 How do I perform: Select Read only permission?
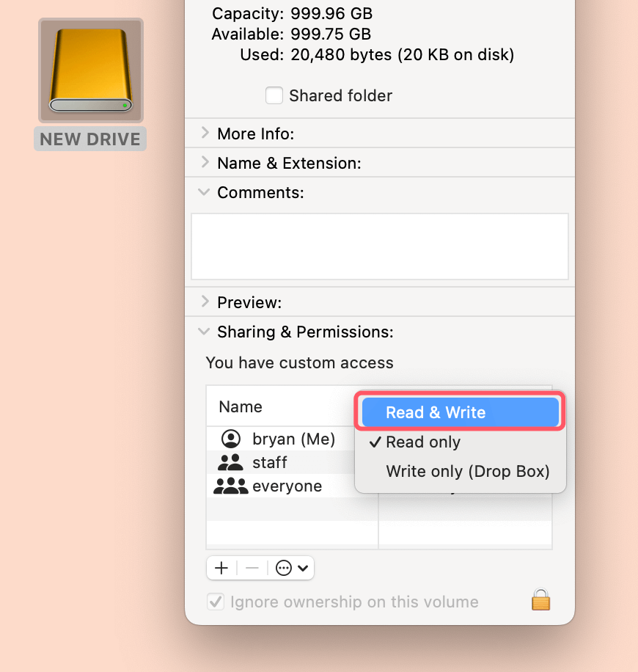pos(424,442)
